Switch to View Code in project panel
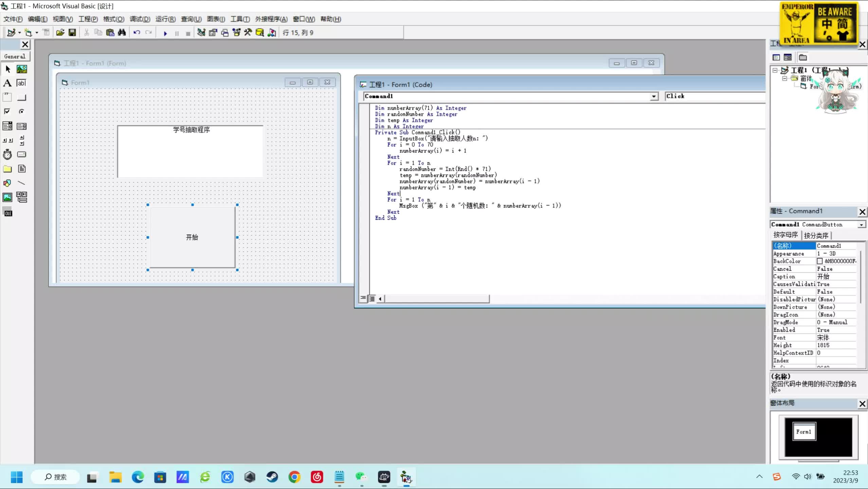 coord(776,57)
